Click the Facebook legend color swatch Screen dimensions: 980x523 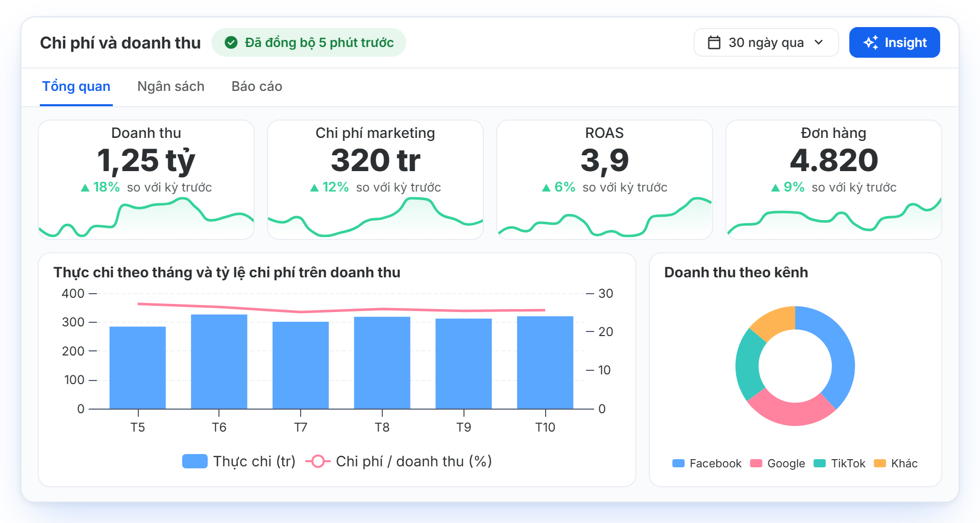point(678,463)
